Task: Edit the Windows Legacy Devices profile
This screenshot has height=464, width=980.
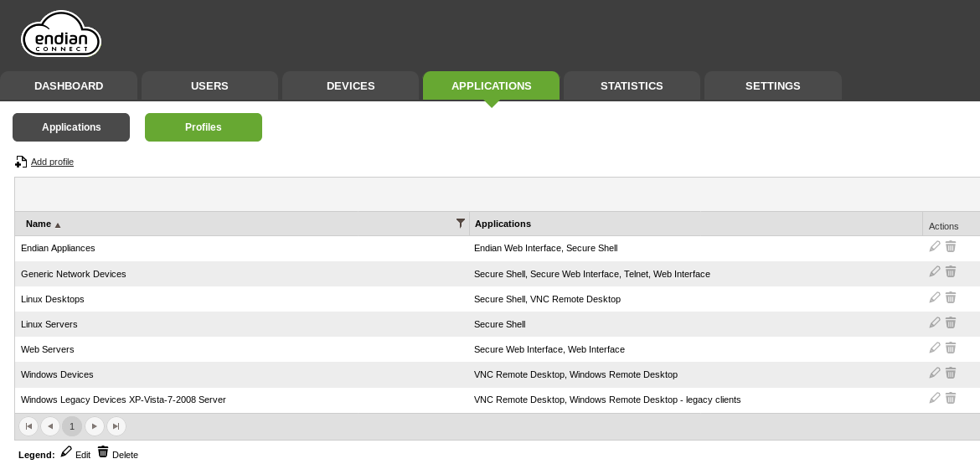Action: 935,398
